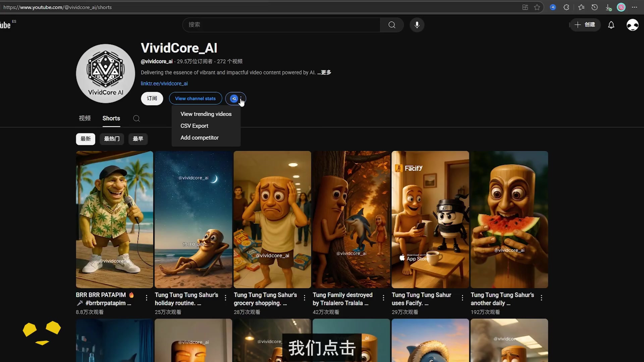Click the 8.8万次观看 view count
The width and height of the screenshot is (644, 362).
pos(90,312)
